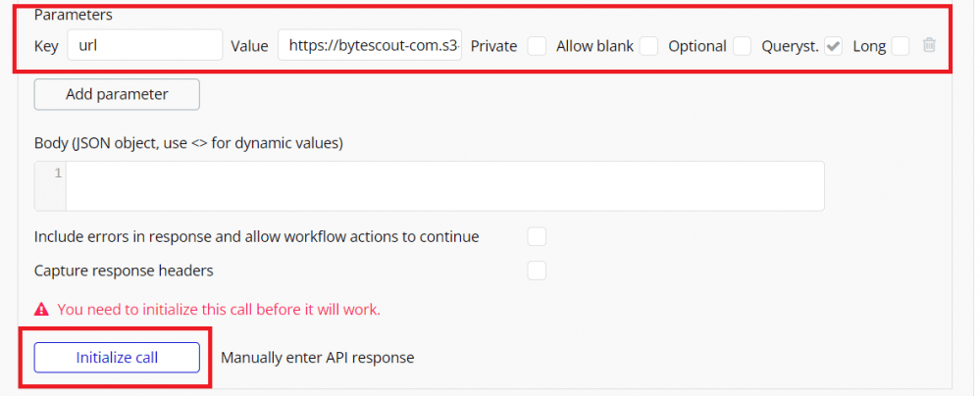Screen dimensions: 980x396
Task: Focus the Key field containing url
Action: click(144, 45)
